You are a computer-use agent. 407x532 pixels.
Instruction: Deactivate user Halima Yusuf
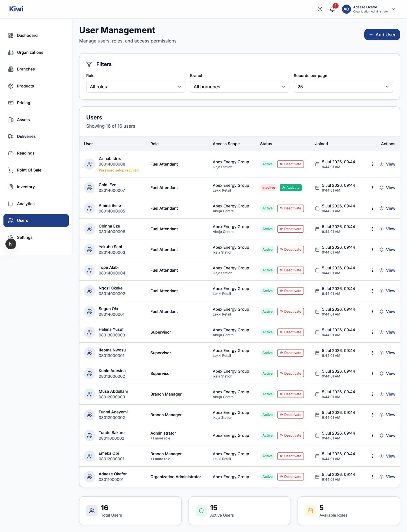coord(290,332)
